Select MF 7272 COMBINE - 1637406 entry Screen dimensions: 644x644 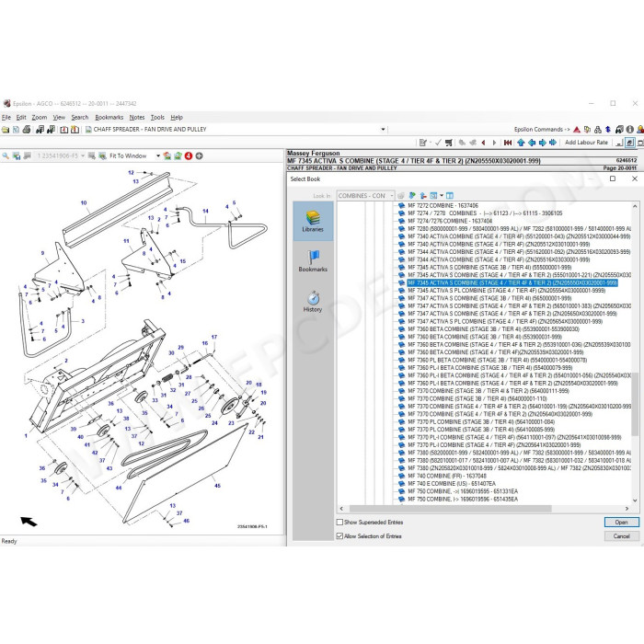click(x=443, y=206)
